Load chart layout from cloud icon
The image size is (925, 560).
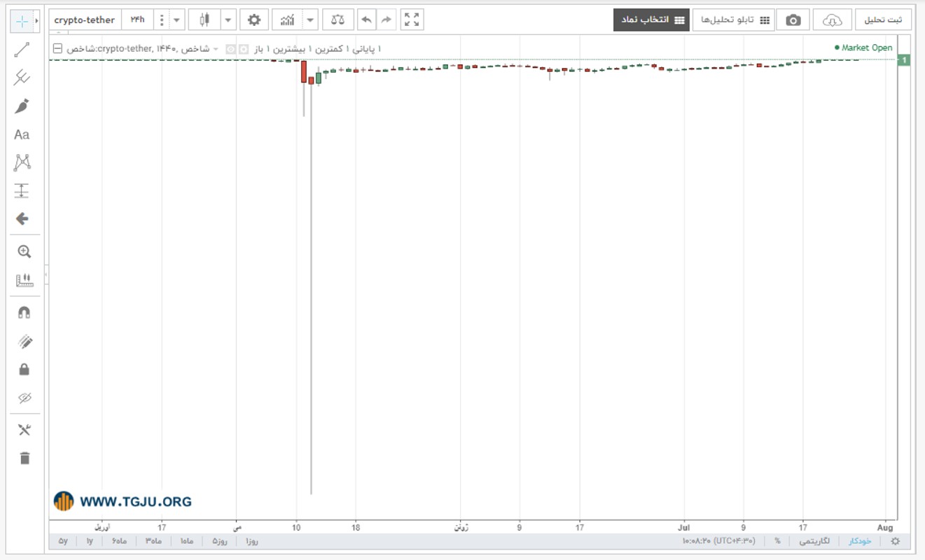833,20
